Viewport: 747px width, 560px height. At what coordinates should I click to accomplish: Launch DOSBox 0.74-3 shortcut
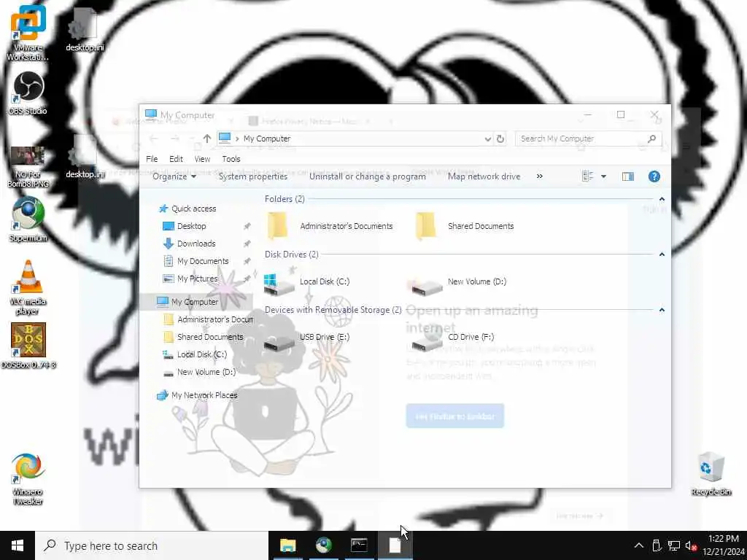coord(28,346)
